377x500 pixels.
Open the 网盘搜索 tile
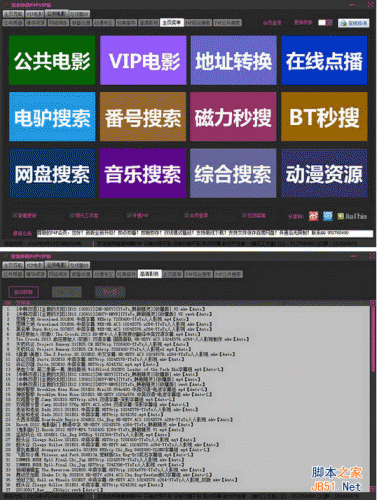point(52,173)
